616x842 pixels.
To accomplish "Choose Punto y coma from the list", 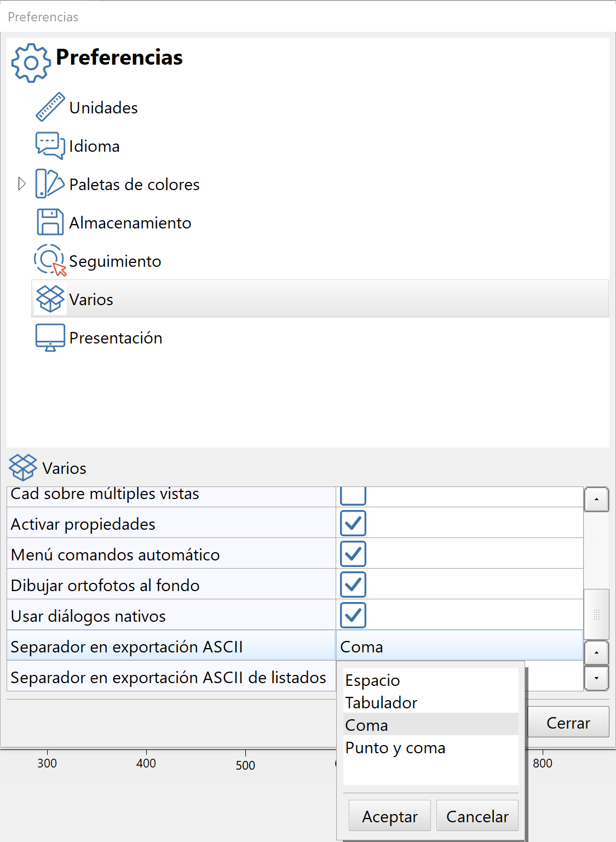I will pos(395,748).
